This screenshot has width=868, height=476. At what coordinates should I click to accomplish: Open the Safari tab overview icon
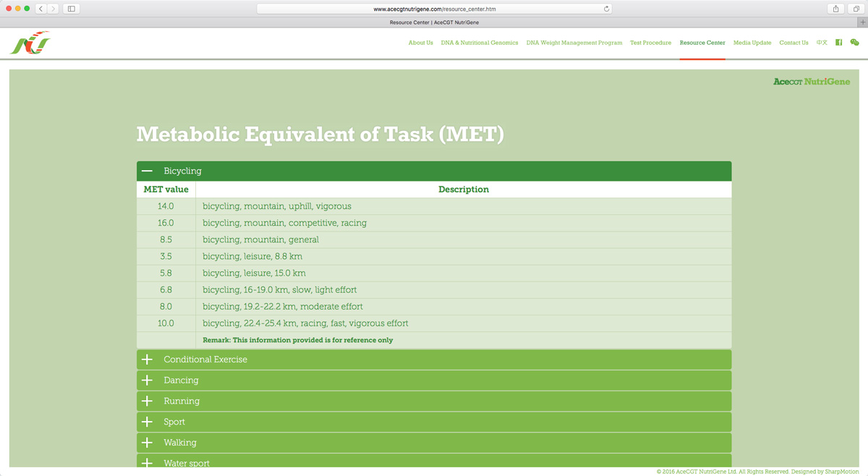pyautogui.click(x=854, y=9)
